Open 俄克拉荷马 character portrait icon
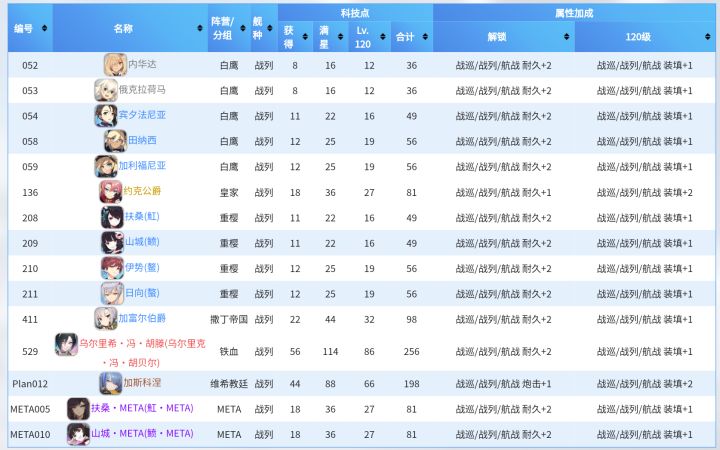720x450 pixels. (106, 90)
